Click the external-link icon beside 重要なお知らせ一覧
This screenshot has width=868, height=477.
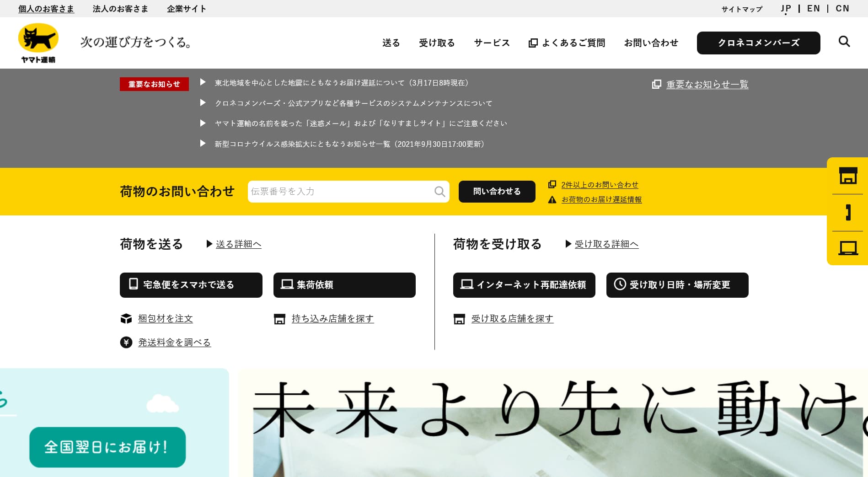pos(657,84)
